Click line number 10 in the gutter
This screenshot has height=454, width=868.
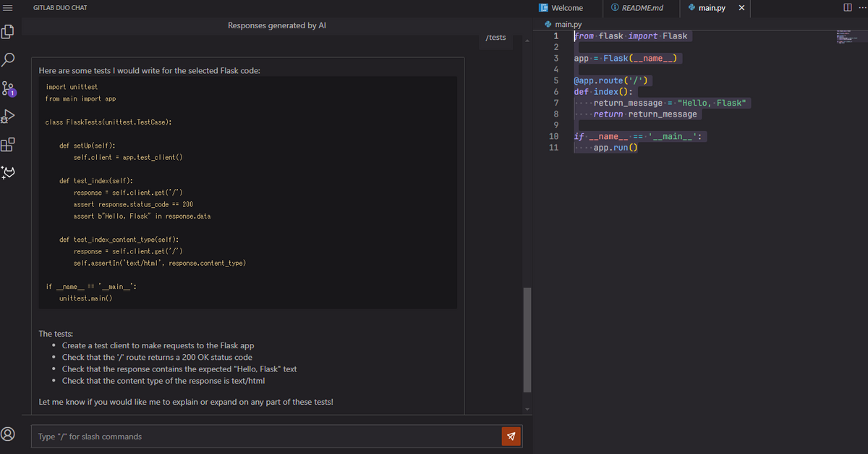point(553,136)
